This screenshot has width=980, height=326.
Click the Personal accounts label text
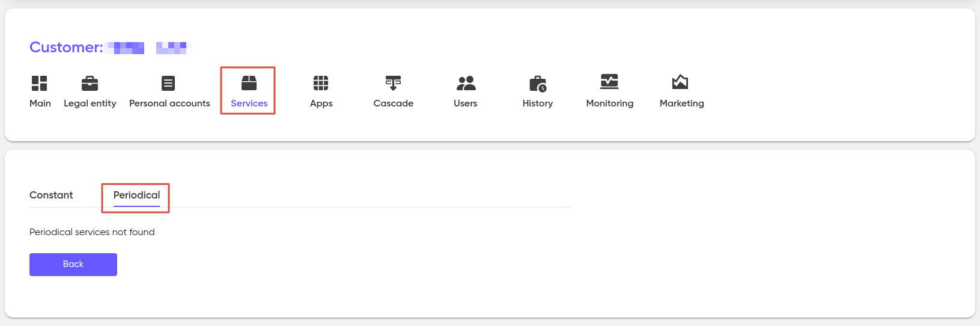pyautogui.click(x=169, y=103)
